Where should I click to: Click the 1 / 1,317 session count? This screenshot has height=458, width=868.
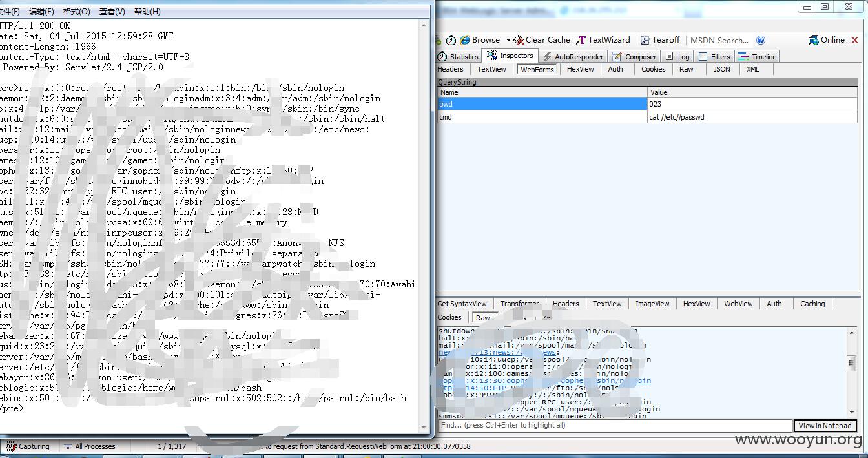172,446
